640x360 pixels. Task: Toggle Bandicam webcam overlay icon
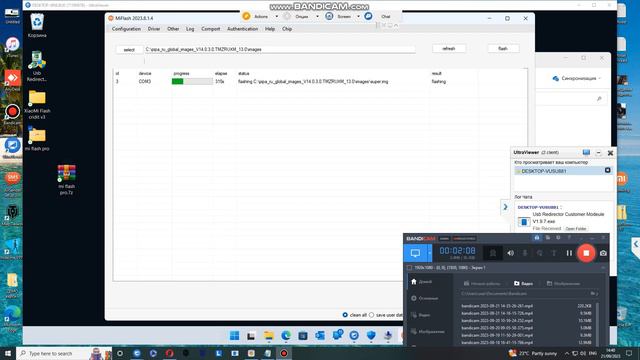coord(493,253)
